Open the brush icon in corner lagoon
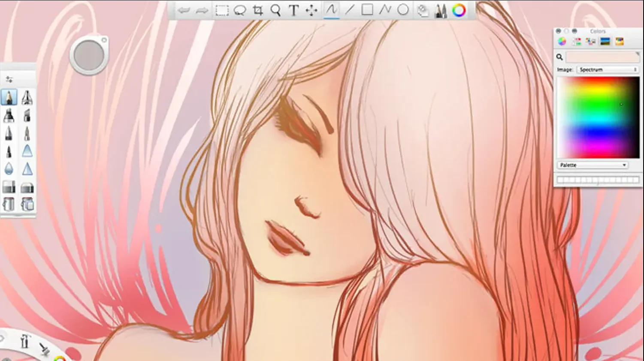The height and width of the screenshot is (361, 644). (x=44, y=349)
